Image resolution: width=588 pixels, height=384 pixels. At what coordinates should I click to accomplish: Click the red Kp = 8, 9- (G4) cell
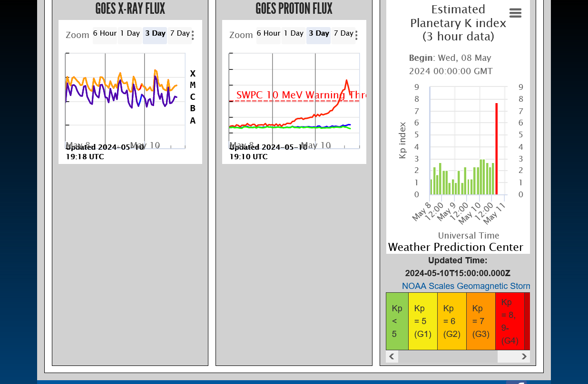pyautogui.click(x=510, y=321)
